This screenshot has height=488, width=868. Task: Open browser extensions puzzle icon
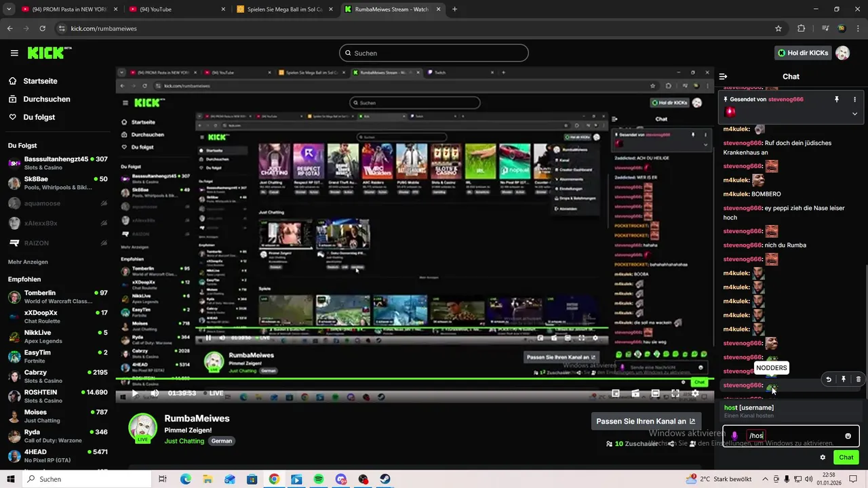pyautogui.click(x=801, y=28)
